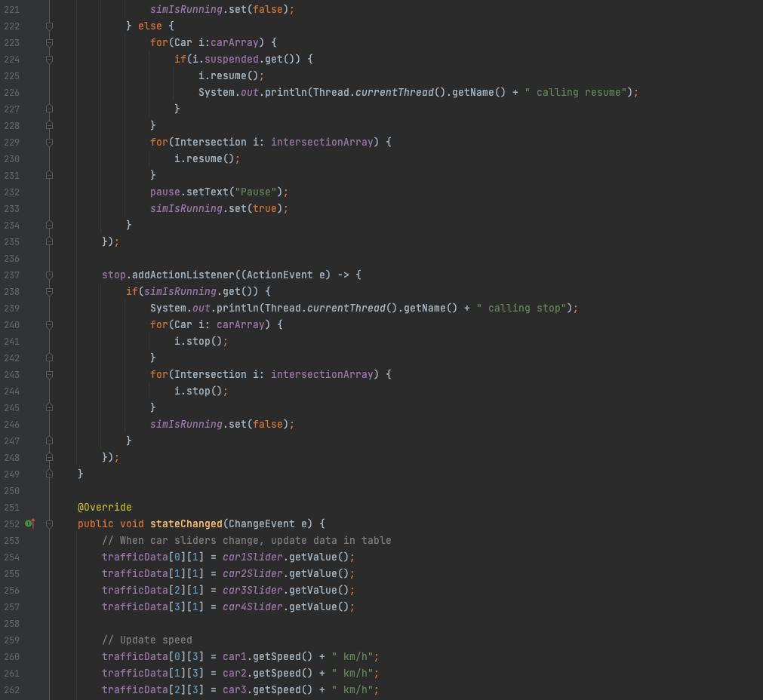Collapse stop.addActionListener lambda at line 237
The image size is (763, 700).
(x=49, y=275)
